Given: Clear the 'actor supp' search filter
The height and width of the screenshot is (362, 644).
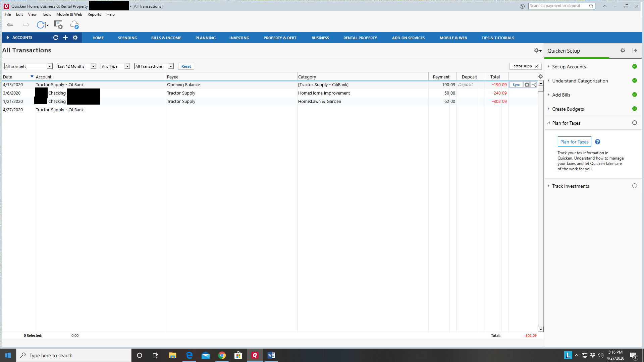Looking at the screenshot, I should (537, 66).
